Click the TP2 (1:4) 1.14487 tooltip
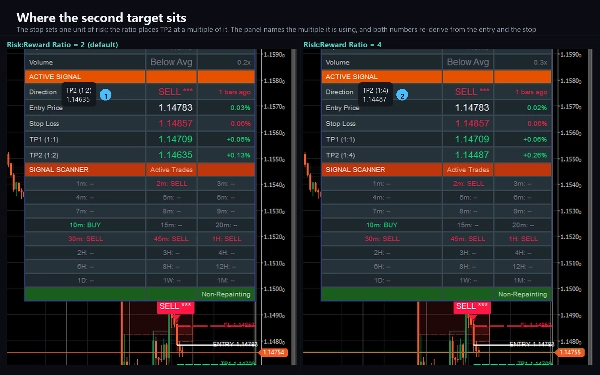 (375, 95)
